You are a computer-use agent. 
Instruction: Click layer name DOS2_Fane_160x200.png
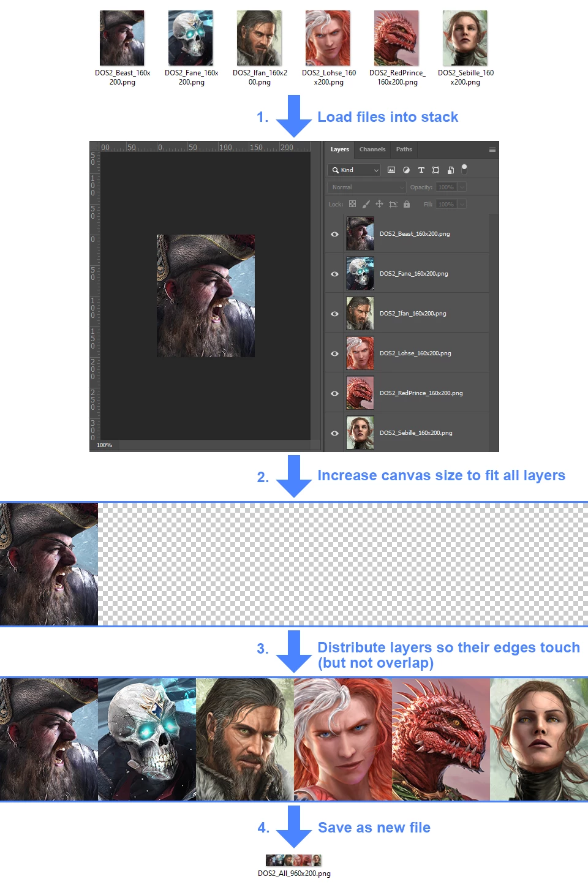tap(413, 274)
